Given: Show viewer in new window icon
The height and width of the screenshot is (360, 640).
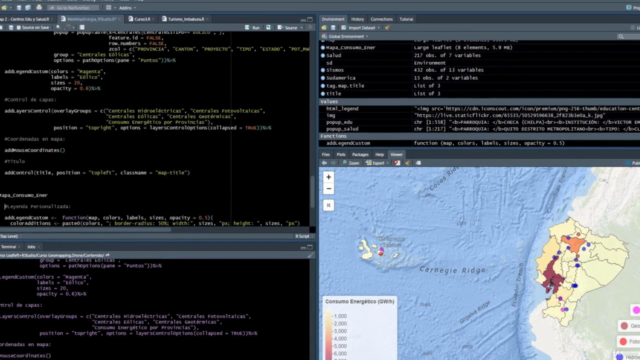Looking at the screenshot, I should click(x=418, y=163).
